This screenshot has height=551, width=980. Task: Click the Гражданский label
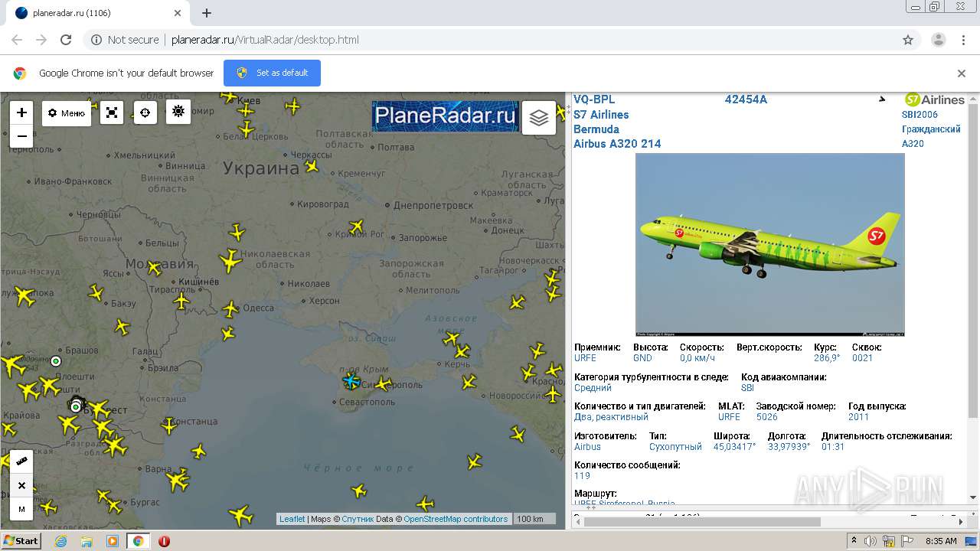click(x=931, y=129)
